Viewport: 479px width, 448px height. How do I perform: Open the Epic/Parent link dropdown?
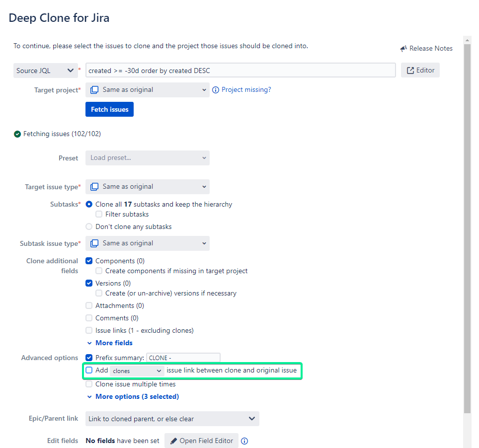click(172, 419)
